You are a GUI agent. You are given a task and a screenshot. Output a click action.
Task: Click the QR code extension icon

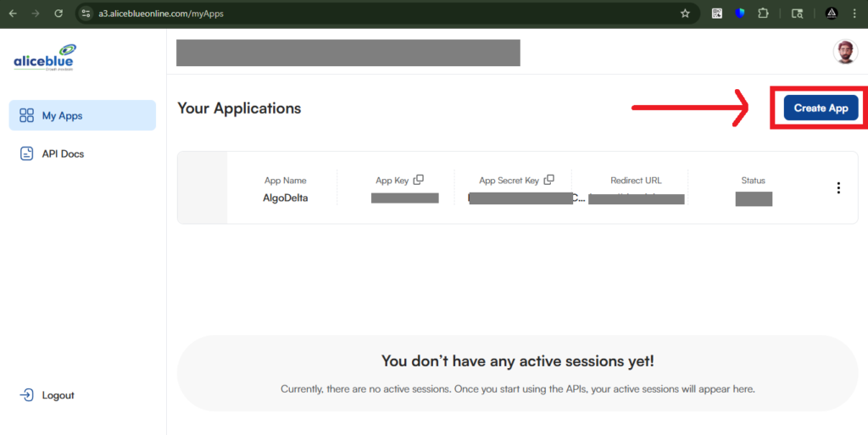click(x=717, y=14)
